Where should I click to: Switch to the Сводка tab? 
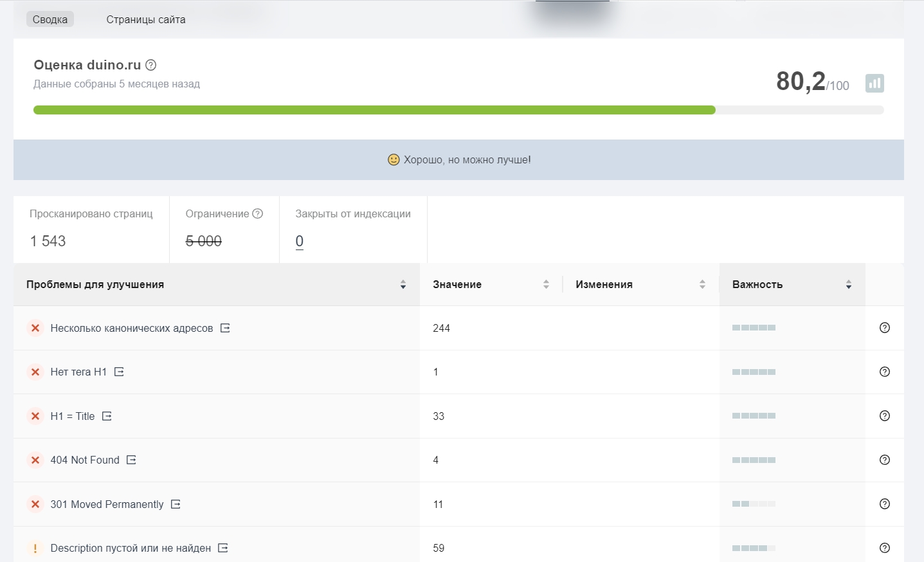[50, 19]
